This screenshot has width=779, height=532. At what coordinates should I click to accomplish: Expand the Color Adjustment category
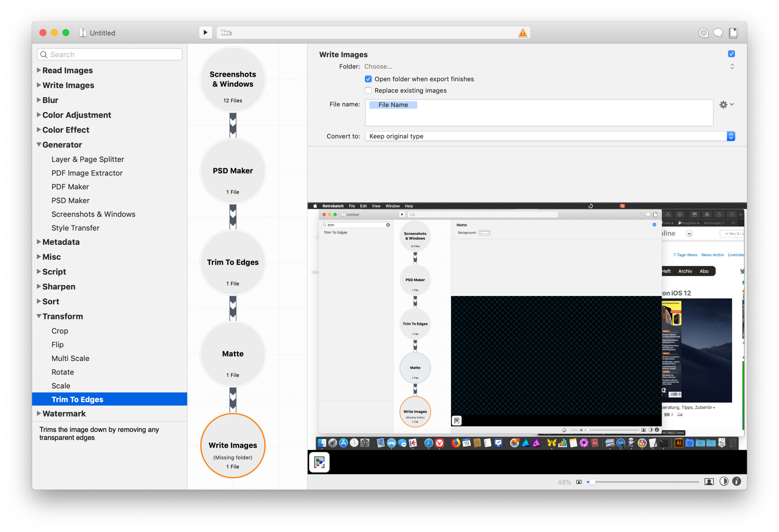39,115
